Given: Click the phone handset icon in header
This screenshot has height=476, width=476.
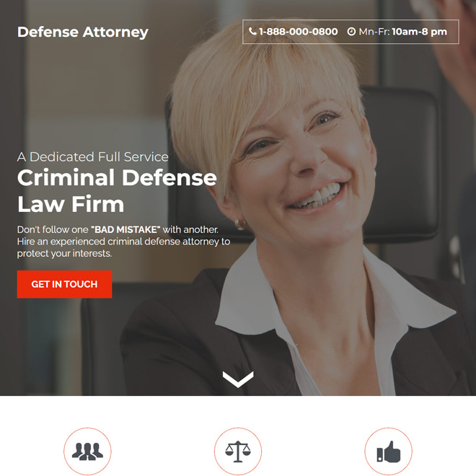Looking at the screenshot, I should point(252,31).
